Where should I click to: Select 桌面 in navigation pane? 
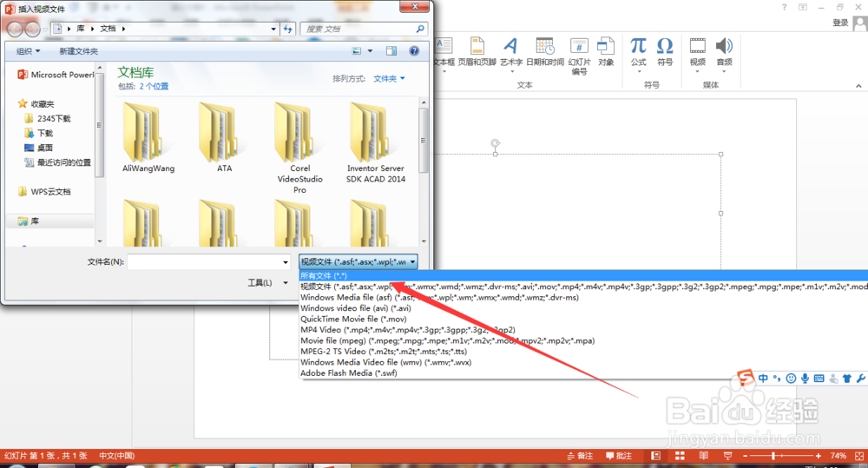(39, 148)
